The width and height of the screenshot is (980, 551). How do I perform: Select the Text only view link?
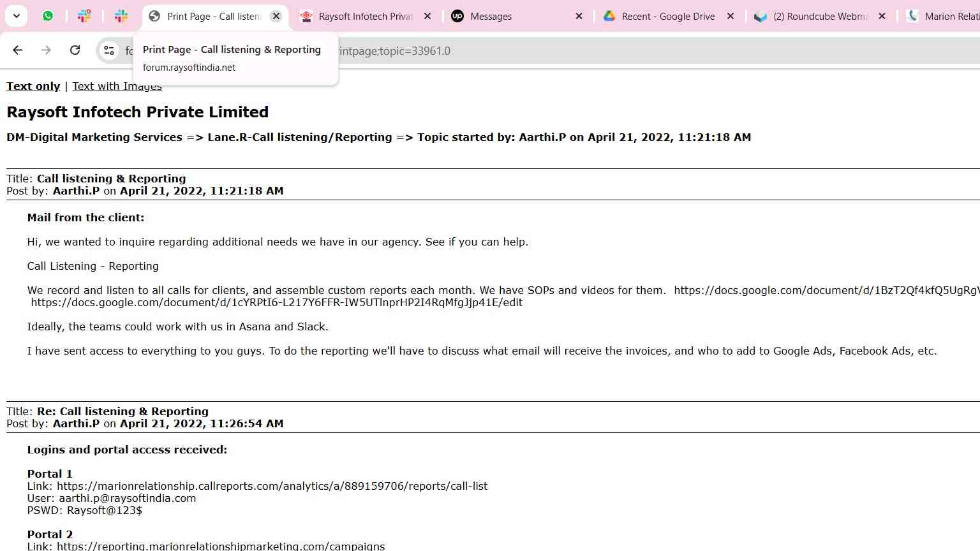[x=33, y=86]
